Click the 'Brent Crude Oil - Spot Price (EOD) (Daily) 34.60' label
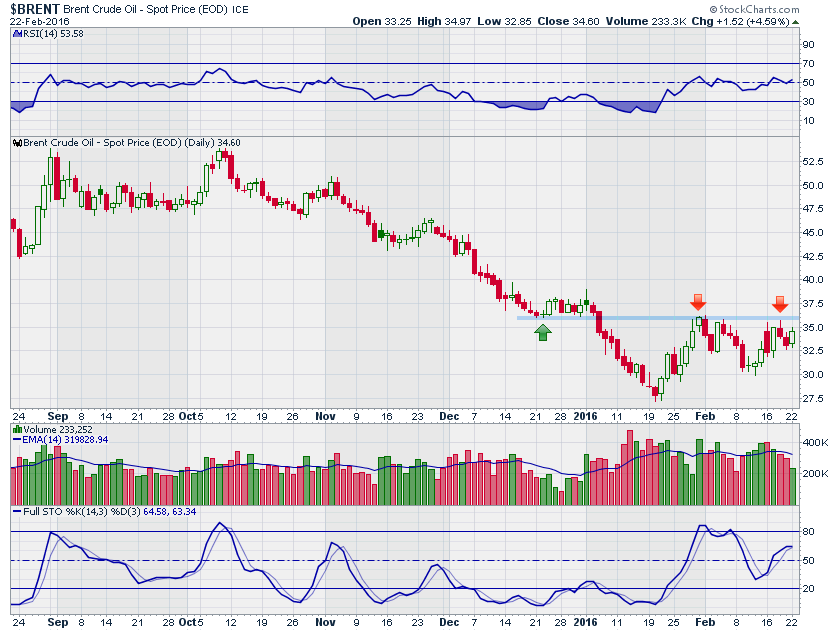 (132, 143)
